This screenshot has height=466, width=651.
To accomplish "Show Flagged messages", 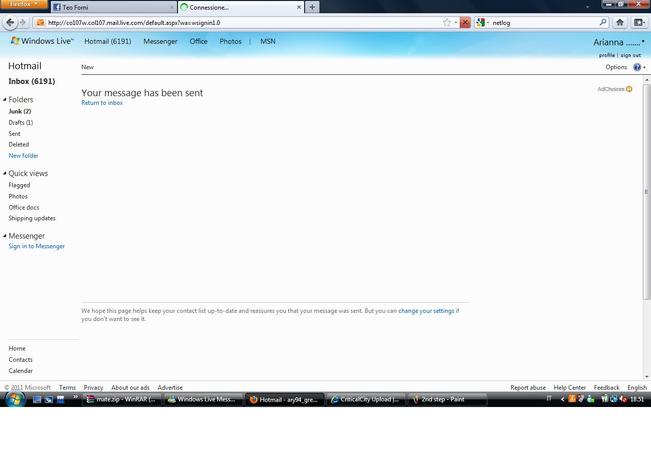I will [x=19, y=185].
